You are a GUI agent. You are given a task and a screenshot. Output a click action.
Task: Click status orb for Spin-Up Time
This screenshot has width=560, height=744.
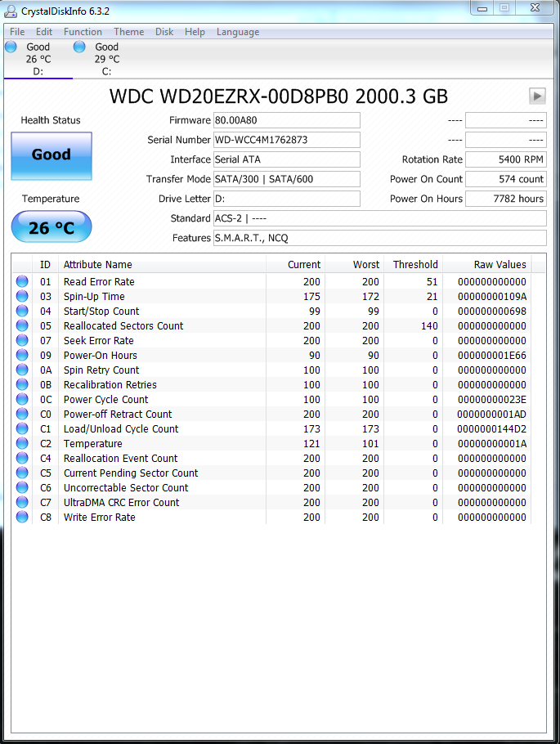pyautogui.click(x=22, y=296)
